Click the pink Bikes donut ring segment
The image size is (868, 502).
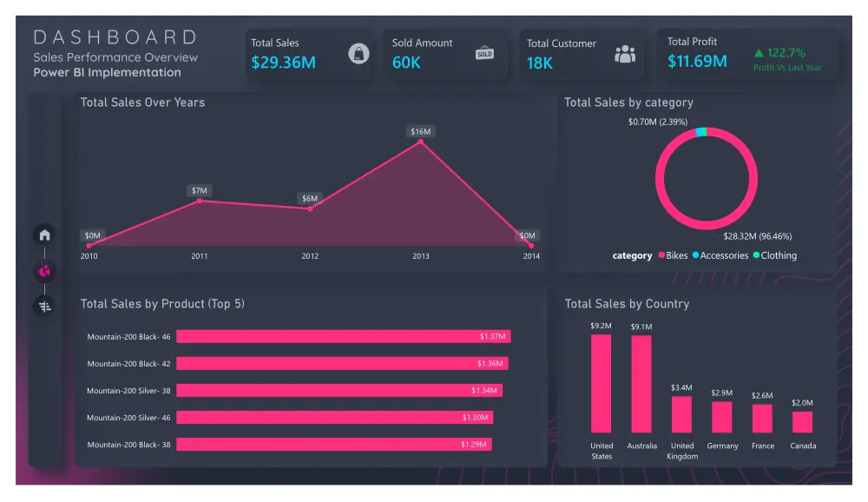[707, 225]
